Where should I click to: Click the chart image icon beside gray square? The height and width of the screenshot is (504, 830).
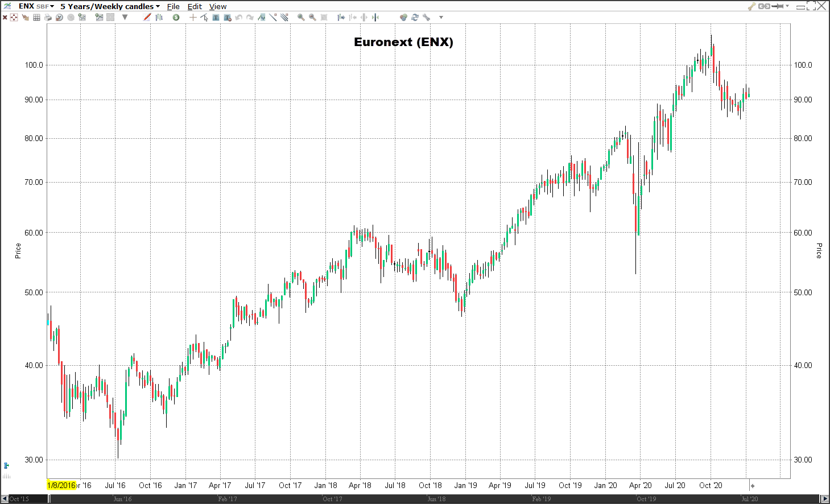[99, 18]
